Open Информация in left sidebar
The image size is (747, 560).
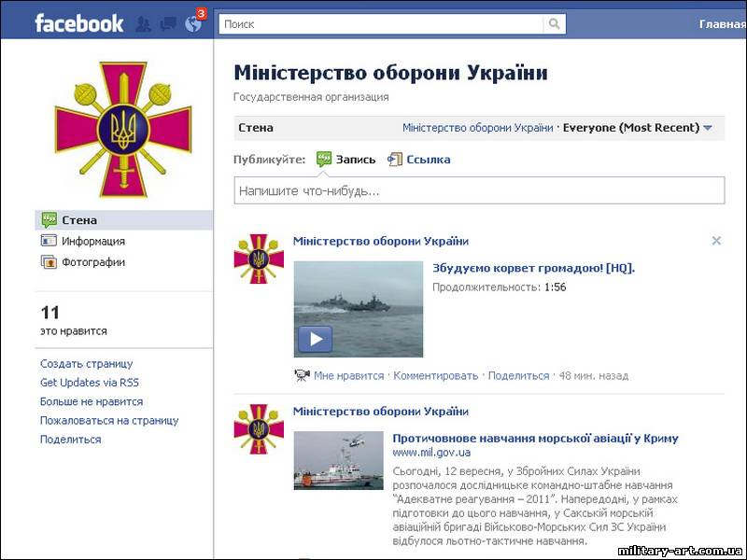pyautogui.click(x=92, y=242)
